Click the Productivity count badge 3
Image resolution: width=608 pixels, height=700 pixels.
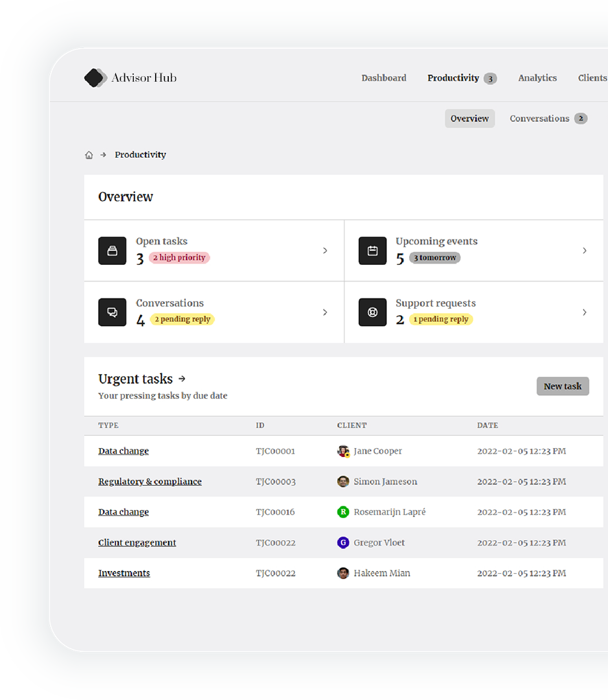(x=490, y=79)
